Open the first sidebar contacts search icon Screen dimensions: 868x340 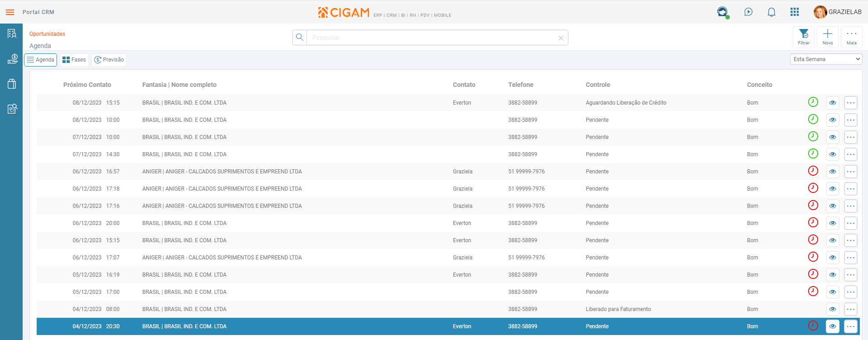pos(12,34)
